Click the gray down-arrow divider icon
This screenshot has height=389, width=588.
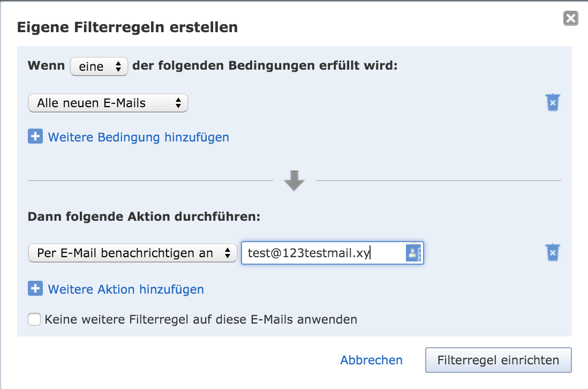click(295, 181)
